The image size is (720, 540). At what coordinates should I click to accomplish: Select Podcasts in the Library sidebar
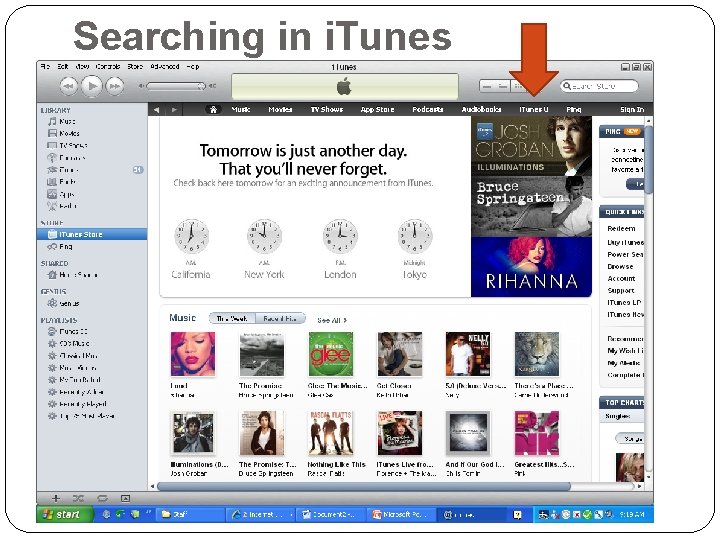(72, 158)
